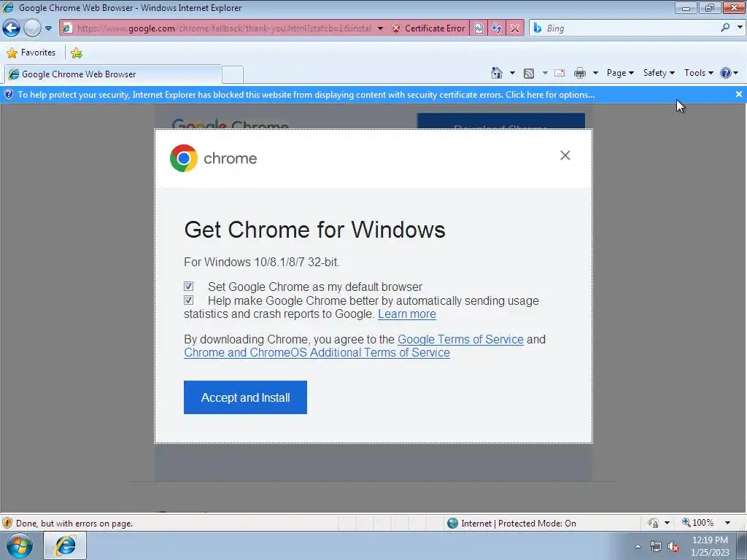Show hidden system tray icons
The width and height of the screenshot is (747, 560).
coord(638,547)
